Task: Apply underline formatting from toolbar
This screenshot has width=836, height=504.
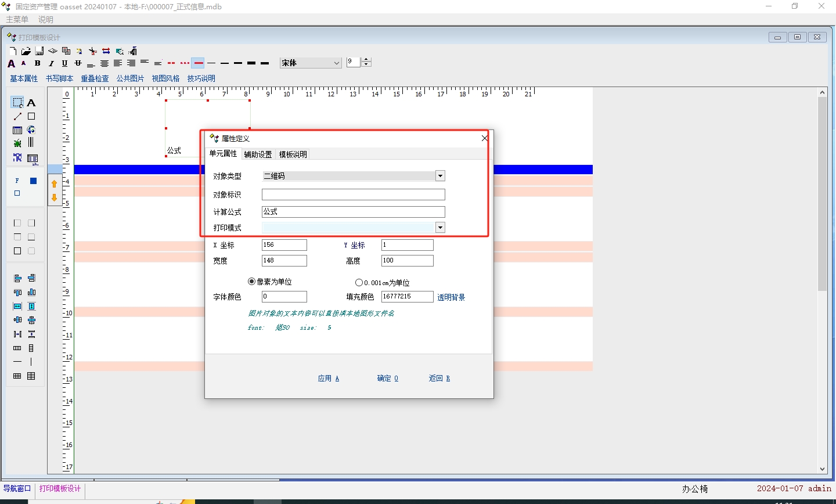Action: coord(64,63)
